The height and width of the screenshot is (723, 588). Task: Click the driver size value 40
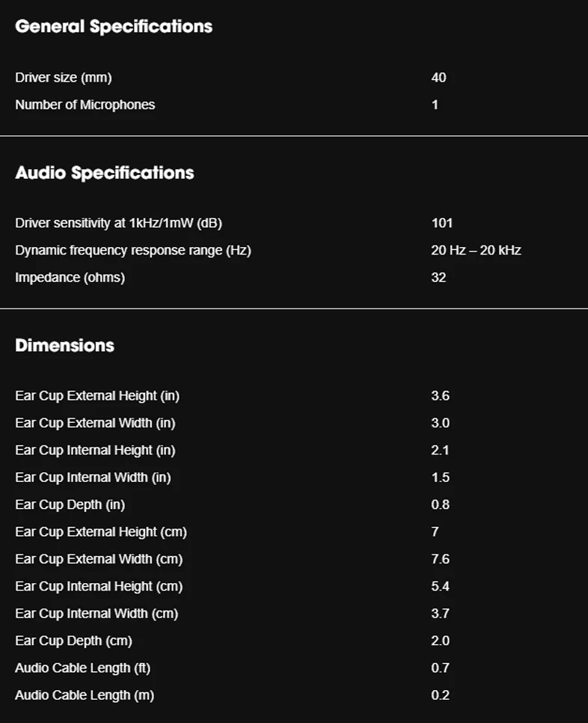click(438, 78)
